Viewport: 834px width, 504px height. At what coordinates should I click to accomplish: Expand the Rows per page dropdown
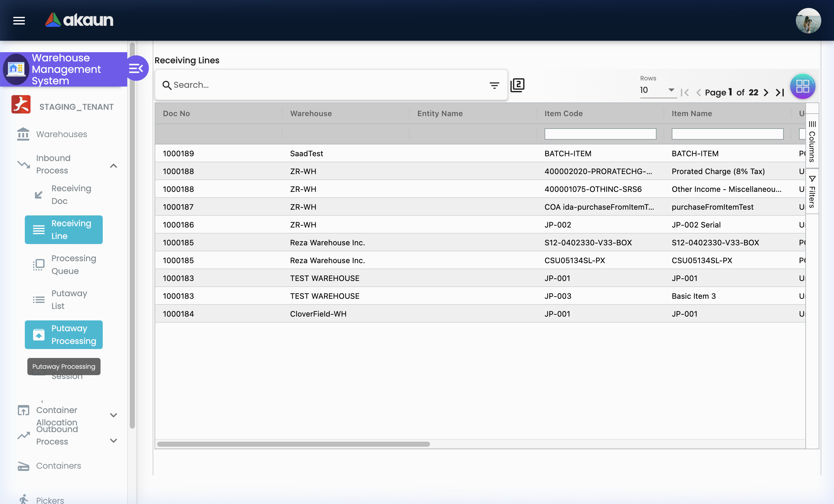coord(671,91)
